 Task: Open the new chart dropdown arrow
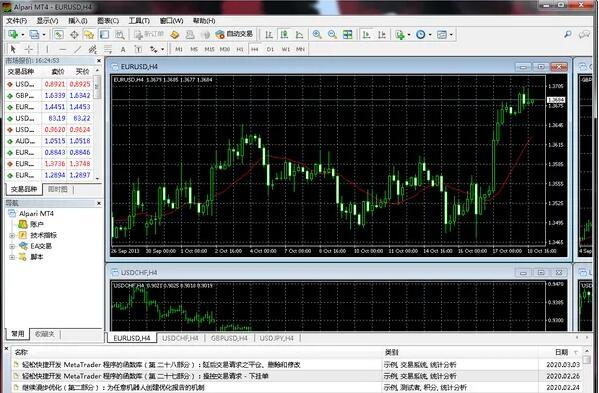[23, 35]
